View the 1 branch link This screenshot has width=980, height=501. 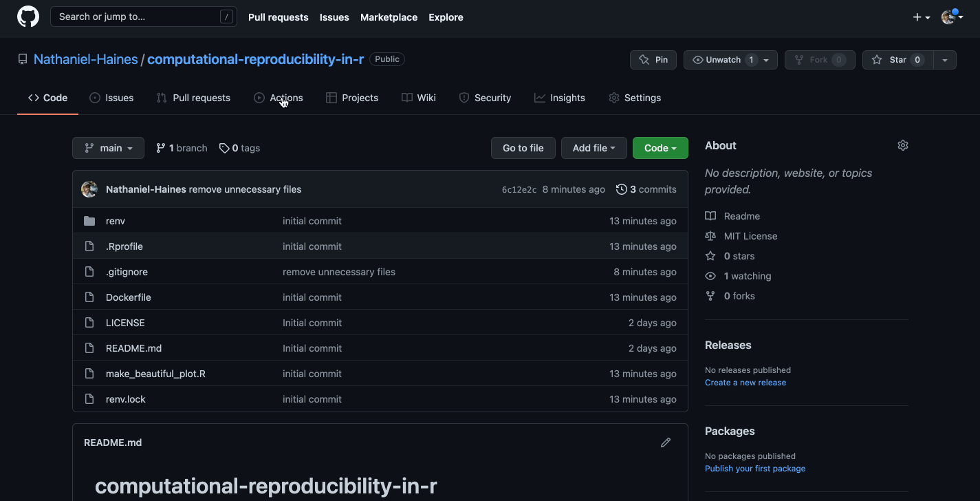pyautogui.click(x=182, y=148)
